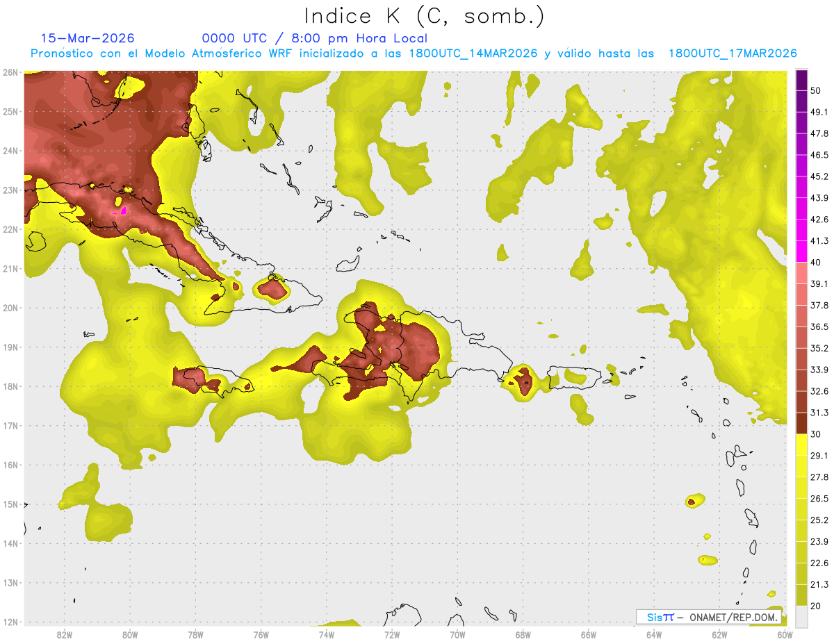Click the '70W' longitude label

tap(457, 634)
